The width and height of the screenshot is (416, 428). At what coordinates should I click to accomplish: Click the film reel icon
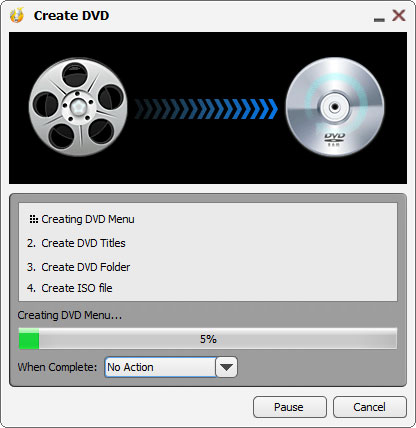point(78,107)
